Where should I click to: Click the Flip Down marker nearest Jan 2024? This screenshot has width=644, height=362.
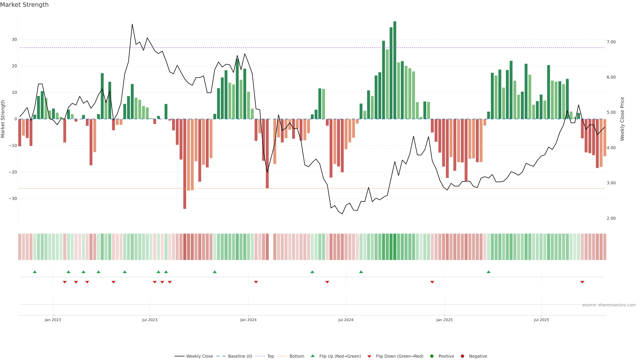256,282
